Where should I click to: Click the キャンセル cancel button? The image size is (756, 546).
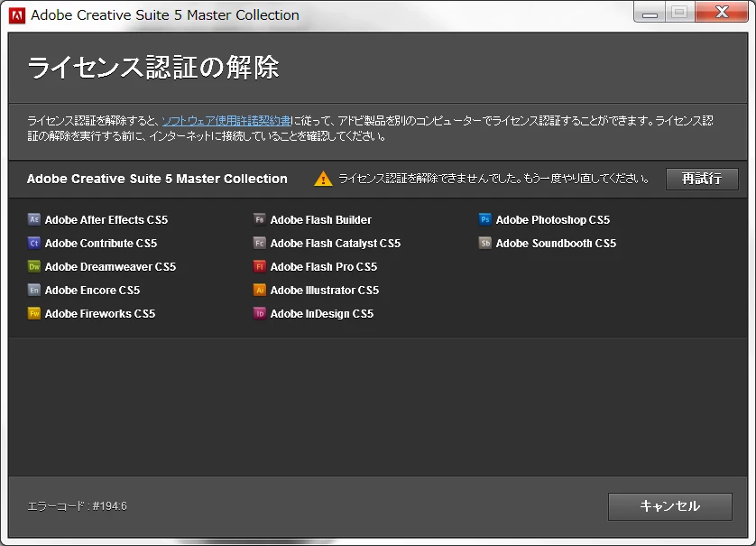[669, 506]
